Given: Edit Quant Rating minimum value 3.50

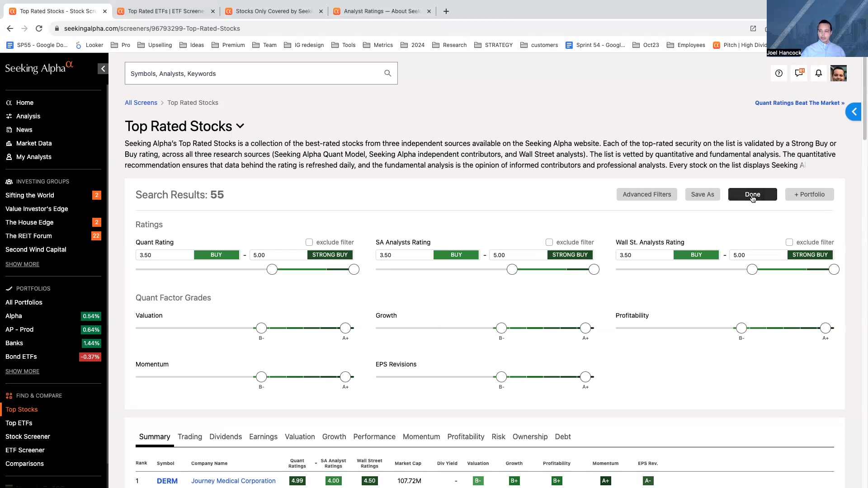Looking at the screenshot, I should [165, 255].
